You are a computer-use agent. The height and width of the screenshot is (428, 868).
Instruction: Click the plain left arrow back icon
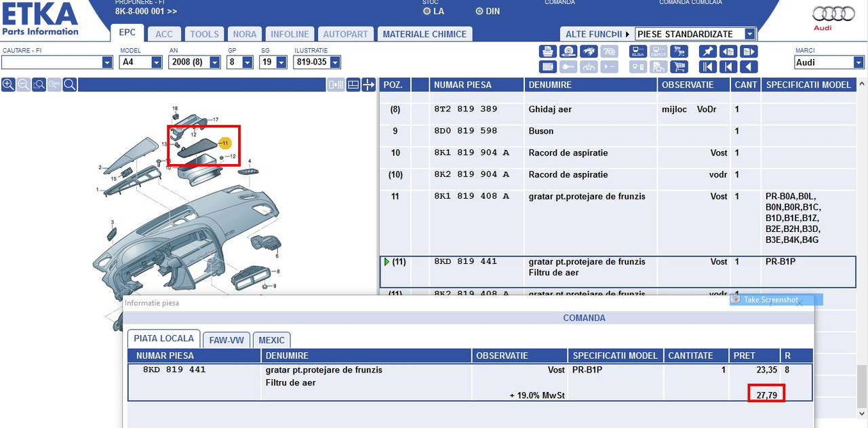click(x=749, y=66)
